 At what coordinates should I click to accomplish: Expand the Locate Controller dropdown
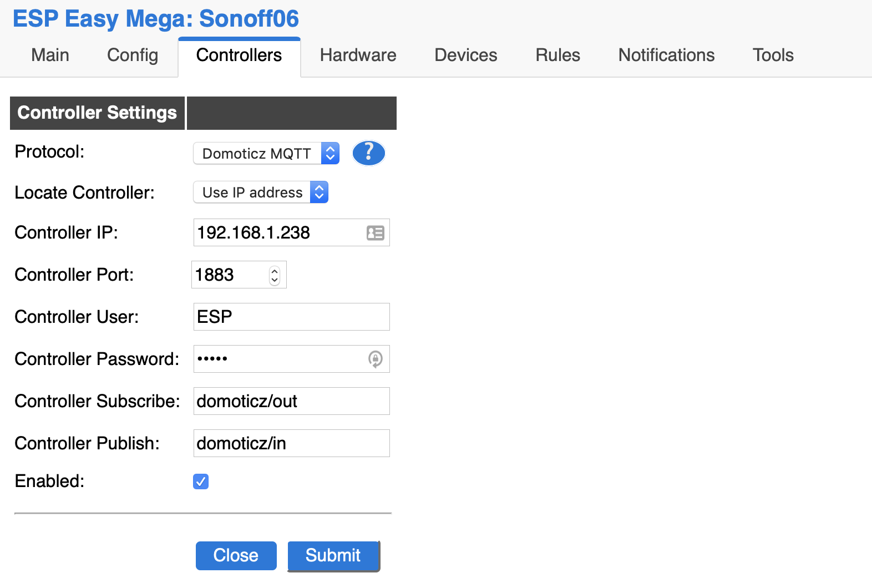click(261, 192)
